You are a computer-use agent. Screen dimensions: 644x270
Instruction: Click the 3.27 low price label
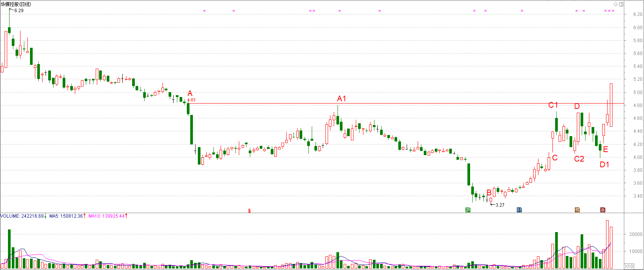point(500,205)
